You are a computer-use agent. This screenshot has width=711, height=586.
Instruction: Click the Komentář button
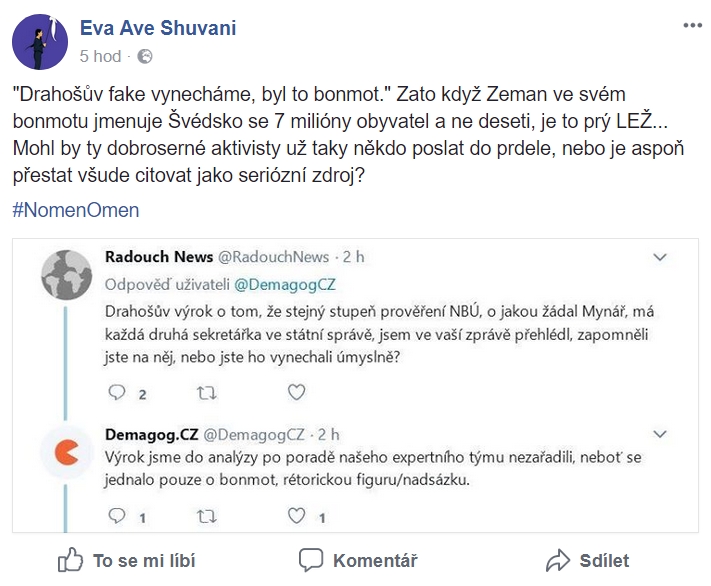(x=358, y=561)
